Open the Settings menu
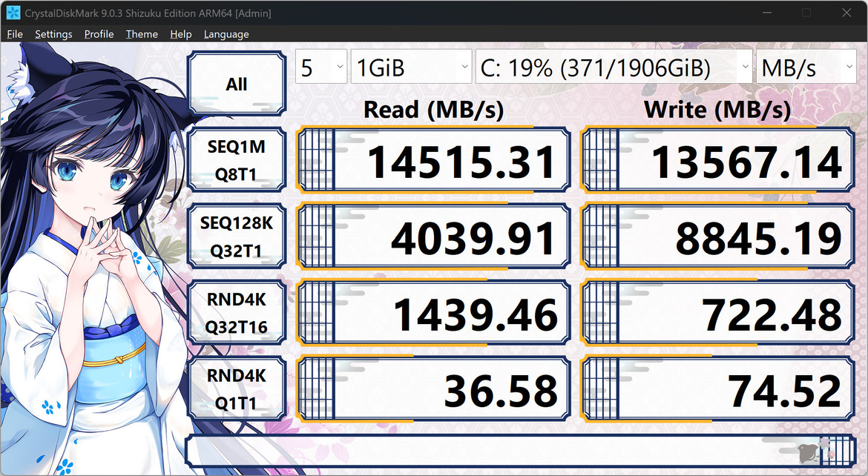Screen dimensions: 868x476 coord(53,34)
